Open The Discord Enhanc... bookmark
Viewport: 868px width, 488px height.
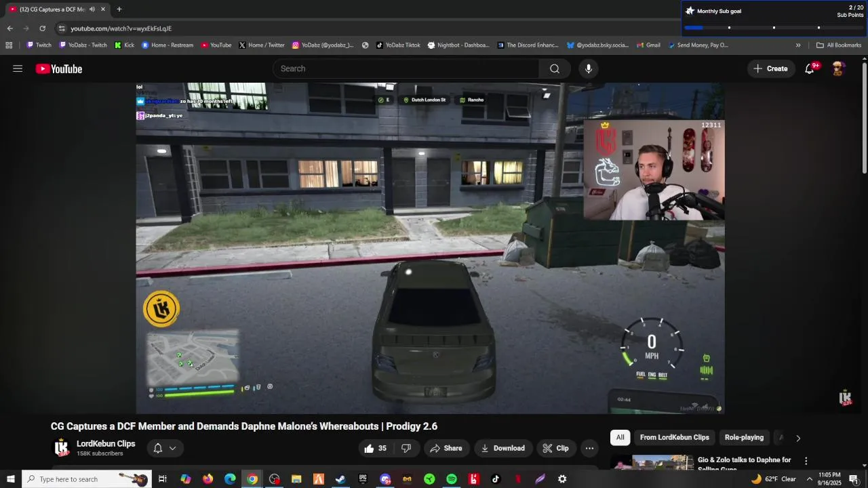(x=528, y=45)
